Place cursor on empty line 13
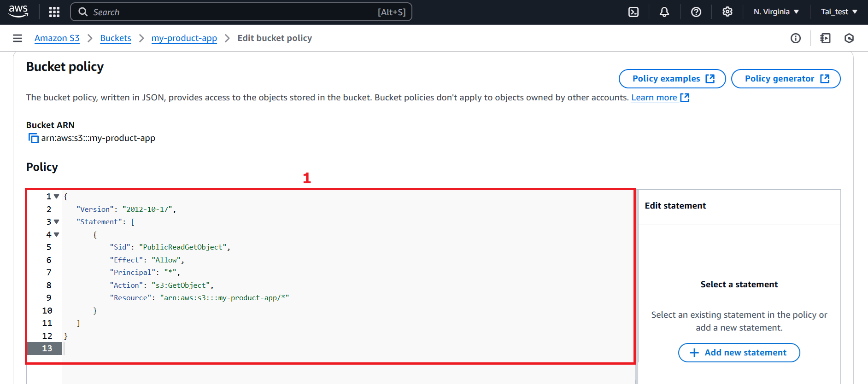The height and width of the screenshot is (384, 868). pyautogui.click(x=348, y=349)
